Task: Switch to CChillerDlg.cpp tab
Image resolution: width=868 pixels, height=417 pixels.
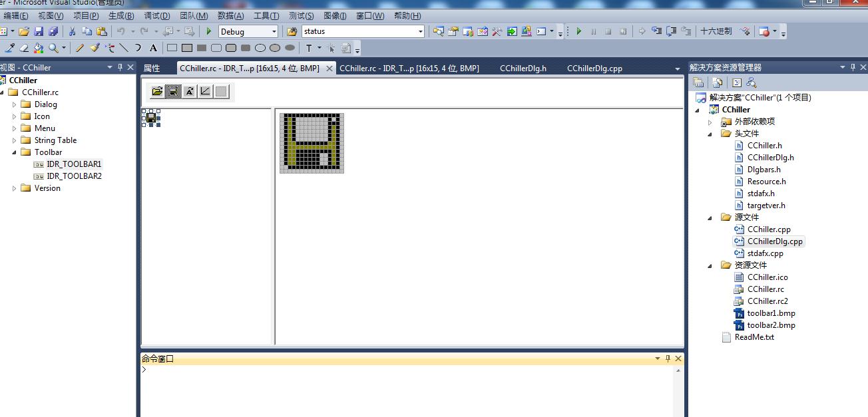Action: 594,68
